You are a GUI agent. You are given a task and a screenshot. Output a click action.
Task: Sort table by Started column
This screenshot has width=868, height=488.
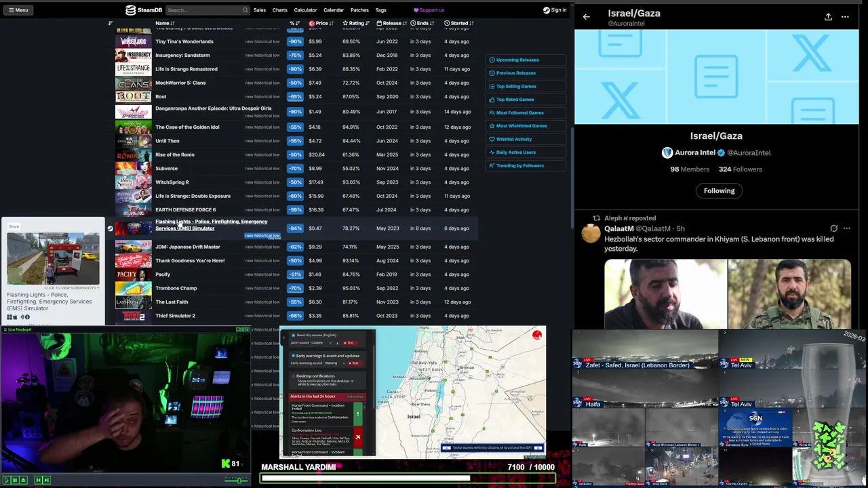click(459, 23)
